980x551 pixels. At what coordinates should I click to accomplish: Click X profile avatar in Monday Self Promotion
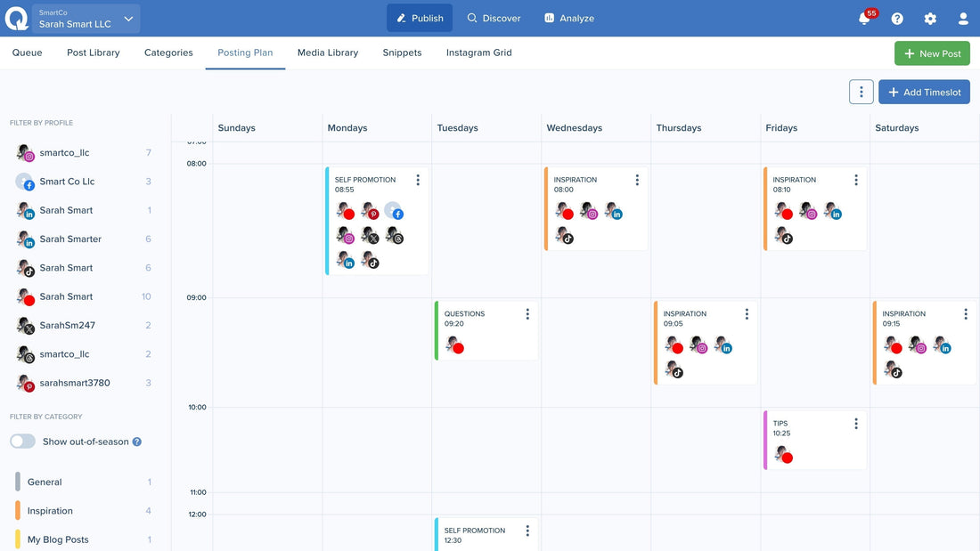(370, 236)
